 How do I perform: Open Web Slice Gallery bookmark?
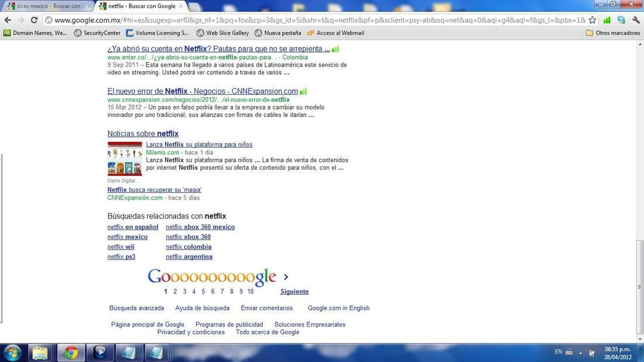click(x=222, y=33)
